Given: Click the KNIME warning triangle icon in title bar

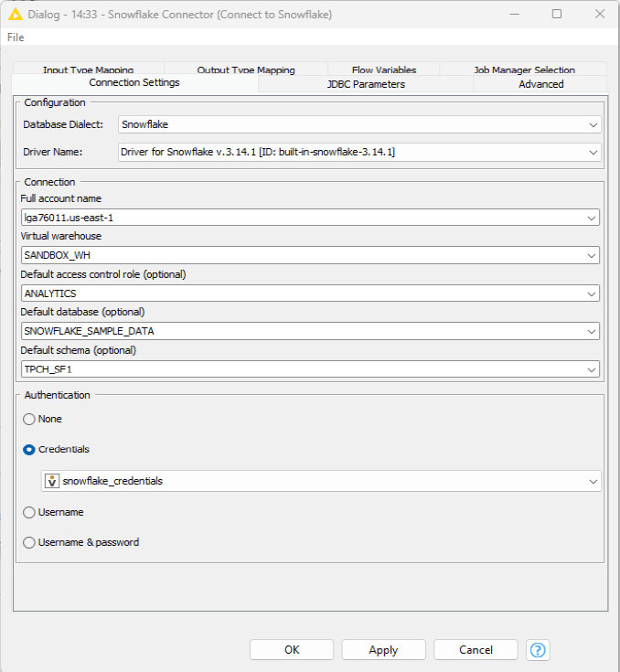Looking at the screenshot, I should (x=16, y=15).
